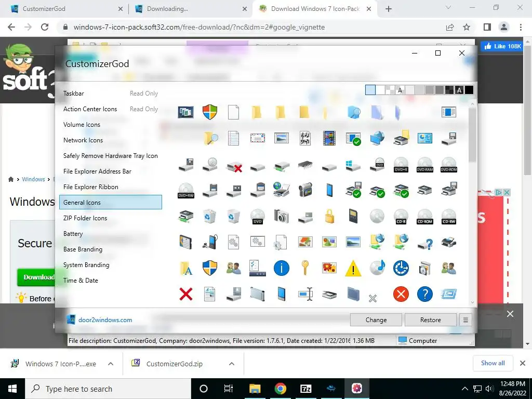Choose the blue question mark circle icon
The image size is (532, 399).
tap(425, 294)
